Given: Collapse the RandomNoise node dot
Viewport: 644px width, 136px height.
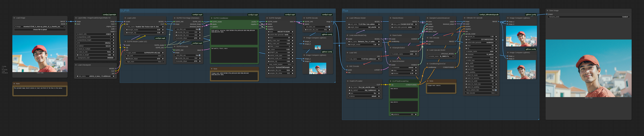Looking at the screenshot, I should pyautogui.click(x=390, y=18).
